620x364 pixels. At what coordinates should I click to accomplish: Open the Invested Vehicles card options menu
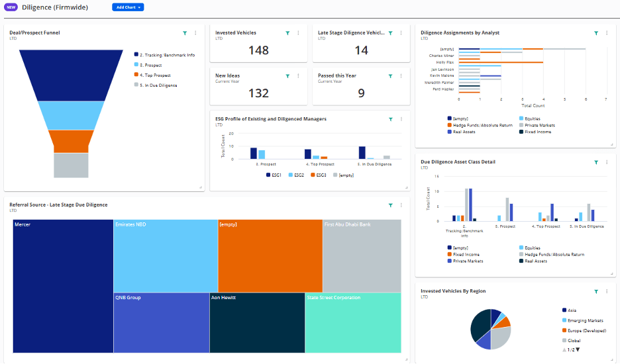(x=298, y=32)
